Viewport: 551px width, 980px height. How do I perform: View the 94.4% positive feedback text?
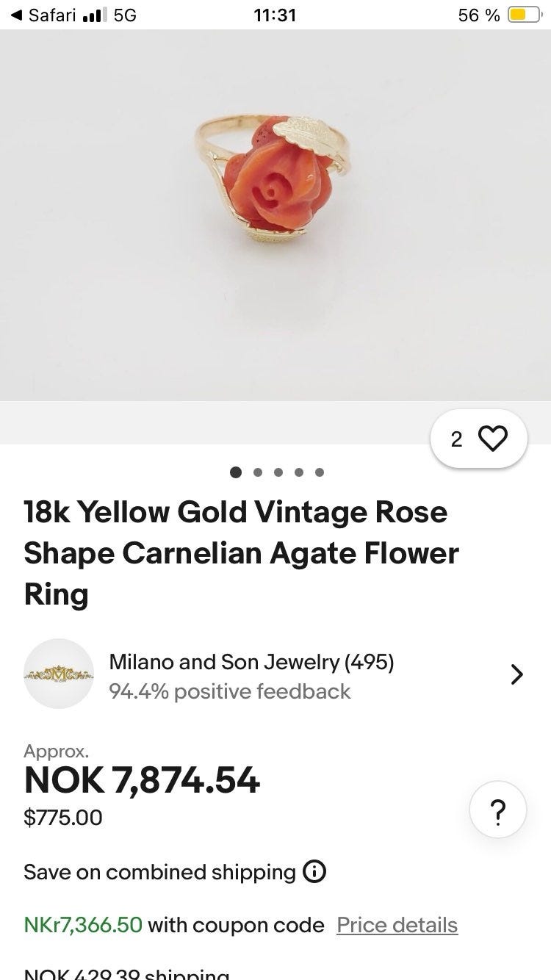point(230,691)
